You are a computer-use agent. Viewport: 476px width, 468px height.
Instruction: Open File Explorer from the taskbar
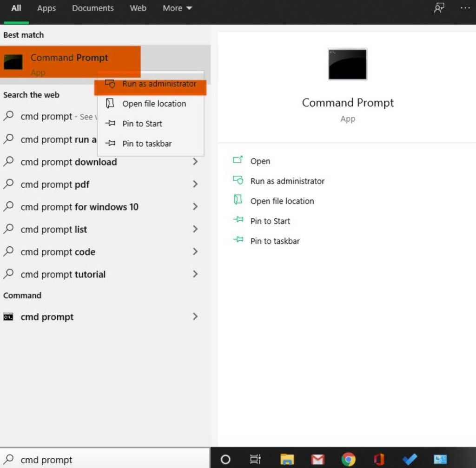coord(287,459)
